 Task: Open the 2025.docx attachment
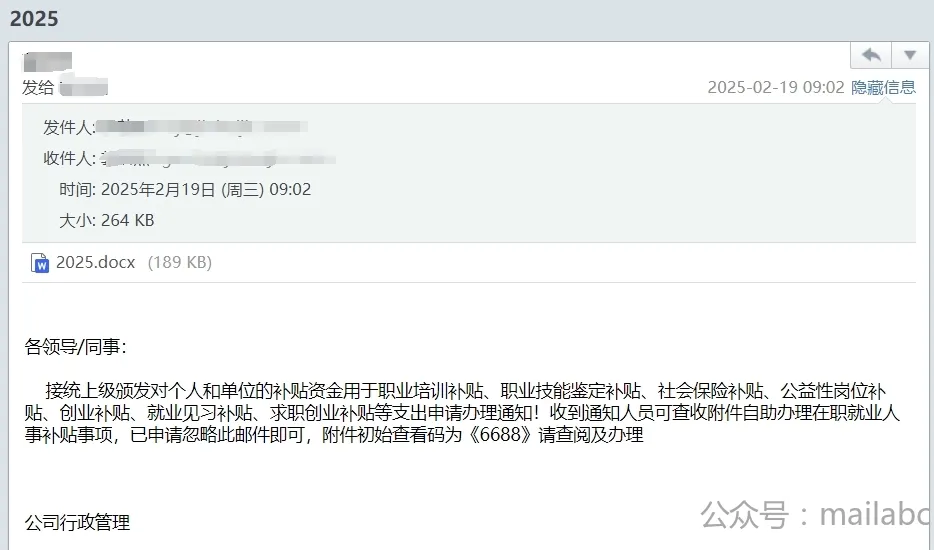pos(95,262)
